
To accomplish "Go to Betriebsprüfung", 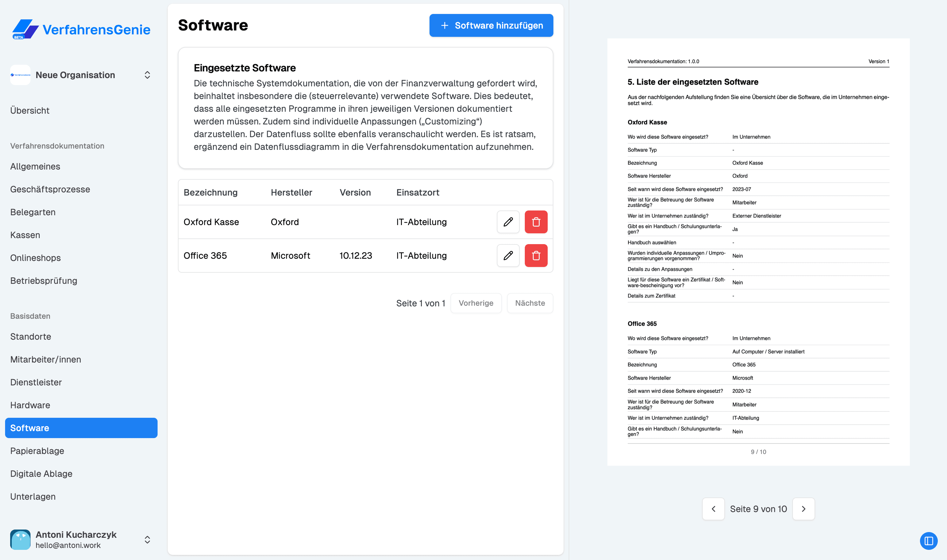I will 44,281.
